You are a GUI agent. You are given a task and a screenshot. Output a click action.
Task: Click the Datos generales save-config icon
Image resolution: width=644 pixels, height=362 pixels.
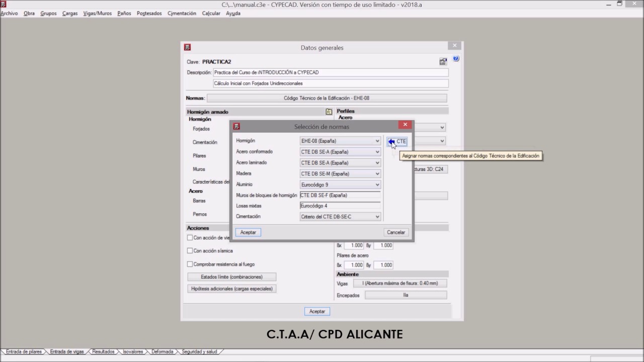443,61
